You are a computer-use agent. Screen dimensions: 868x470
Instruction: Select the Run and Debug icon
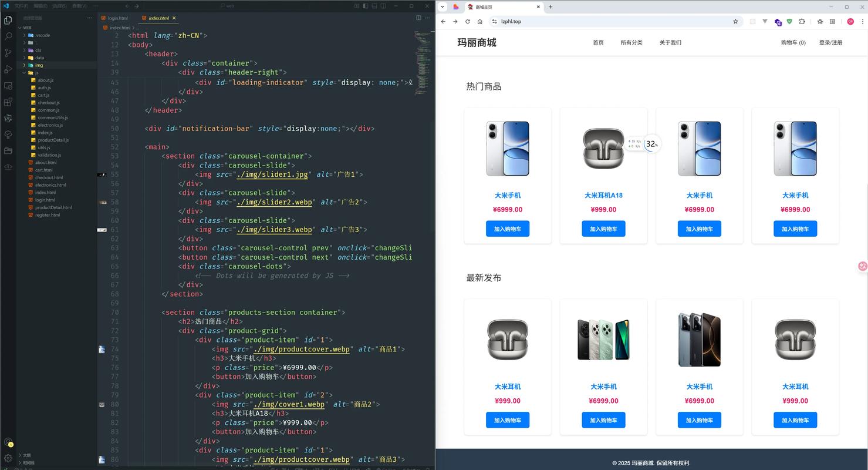(8, 69)
